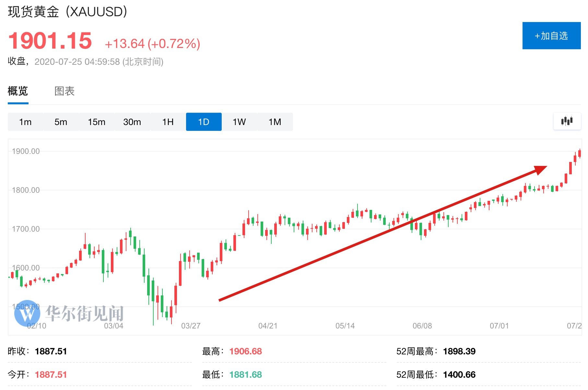Choose the 1M monthly view

click(275, 122)
